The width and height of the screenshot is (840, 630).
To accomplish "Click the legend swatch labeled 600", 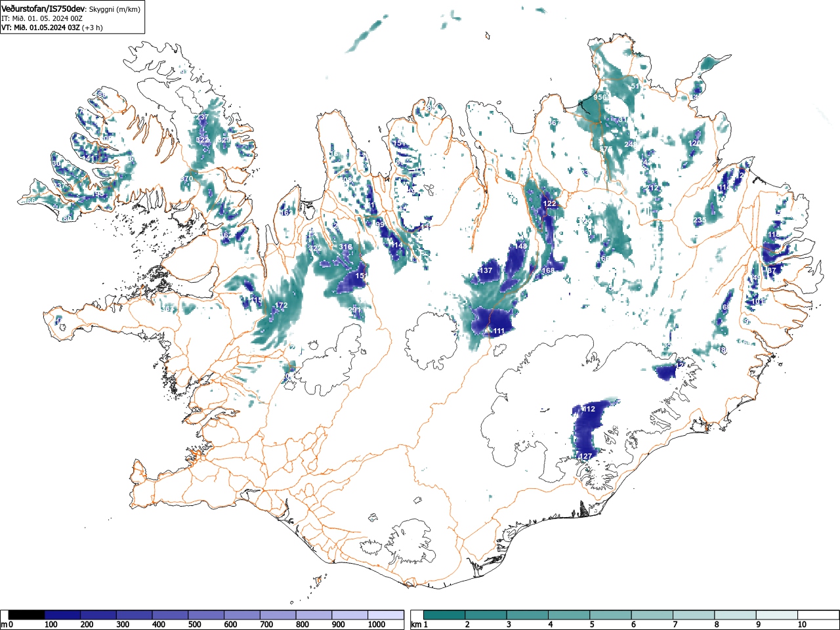I will [242, 615].
